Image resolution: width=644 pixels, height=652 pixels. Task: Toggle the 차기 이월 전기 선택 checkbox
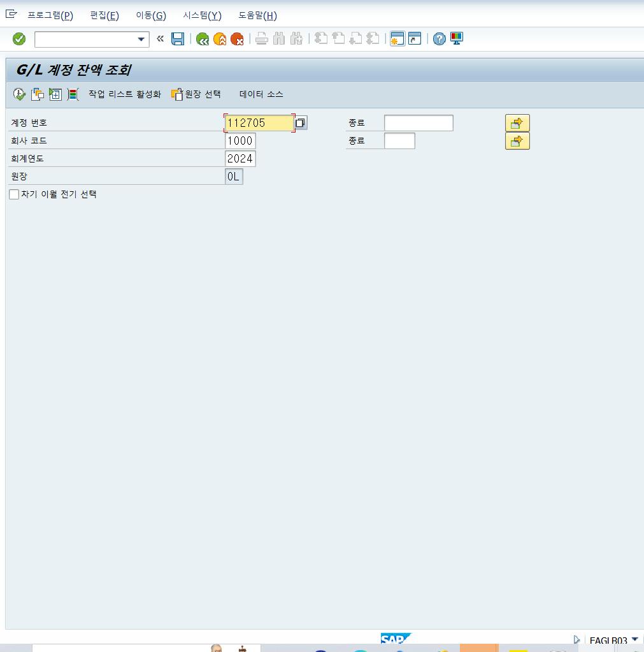(x=14, y=194)
